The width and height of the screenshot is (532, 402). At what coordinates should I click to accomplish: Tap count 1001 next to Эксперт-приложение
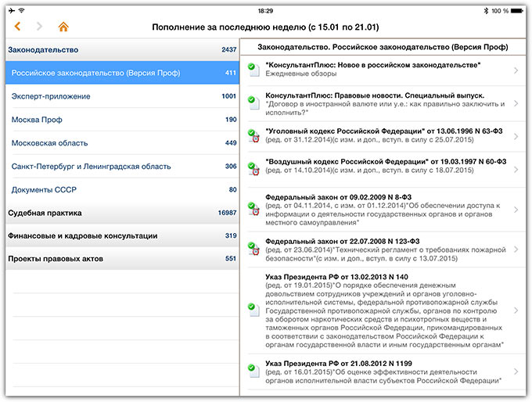(228, 96)
